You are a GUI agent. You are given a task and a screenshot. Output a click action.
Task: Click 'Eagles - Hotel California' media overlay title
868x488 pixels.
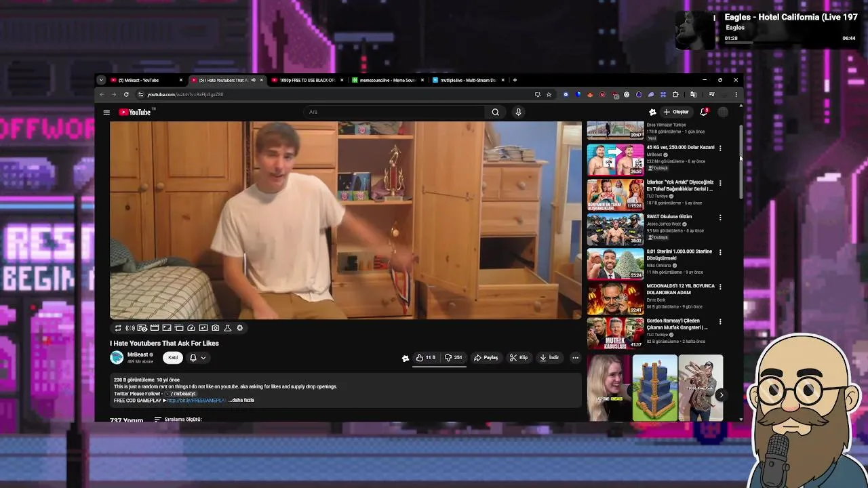click(791, 17)
